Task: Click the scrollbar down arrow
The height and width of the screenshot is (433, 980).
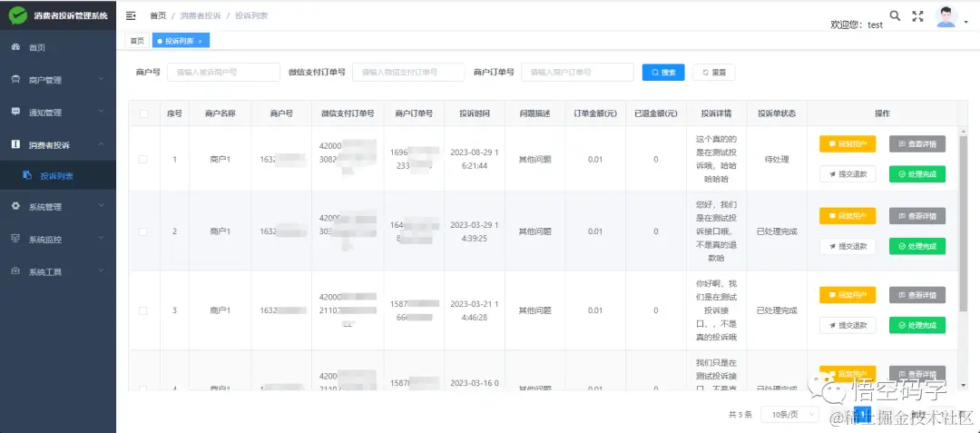Action: (963, 386)
